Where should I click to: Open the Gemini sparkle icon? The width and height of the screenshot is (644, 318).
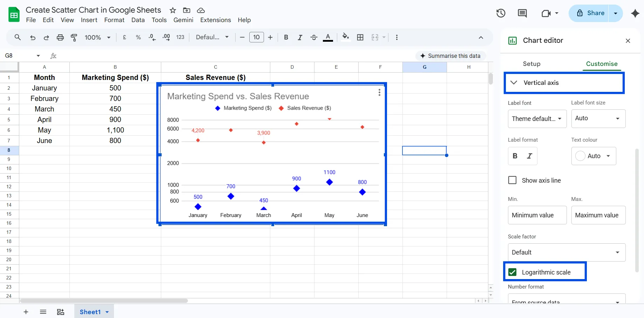[x=635, y=13]
